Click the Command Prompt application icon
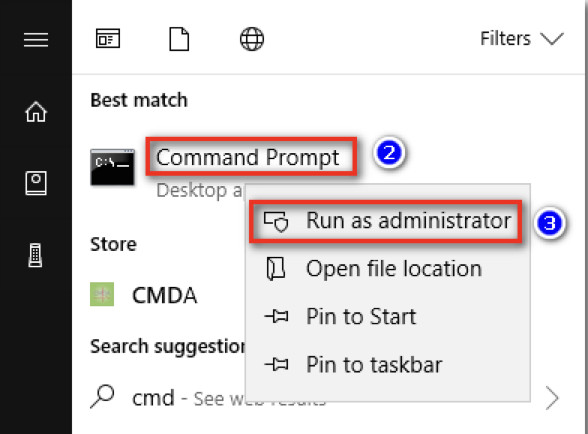This screenshot has width=588, height=434. click(x=112, y=167)
